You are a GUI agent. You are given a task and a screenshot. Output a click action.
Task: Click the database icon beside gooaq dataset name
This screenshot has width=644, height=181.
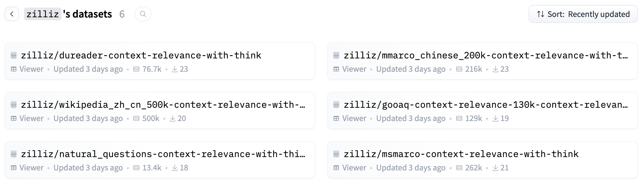coord(336,104)
